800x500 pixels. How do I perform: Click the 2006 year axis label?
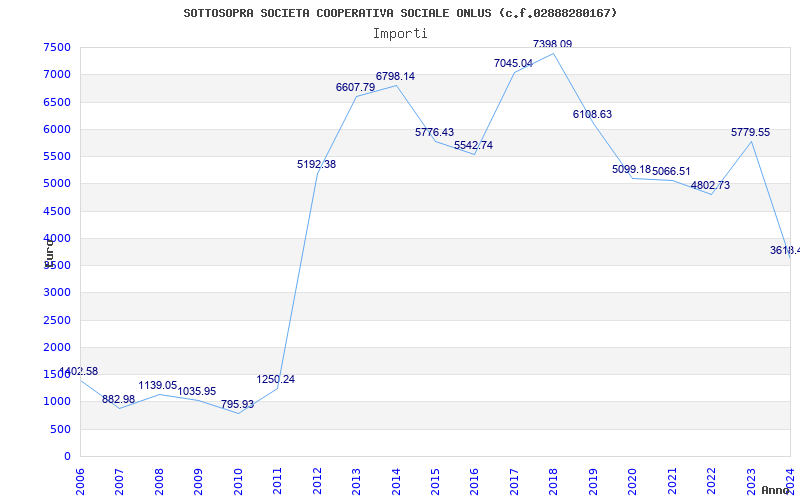pos(80,483)
